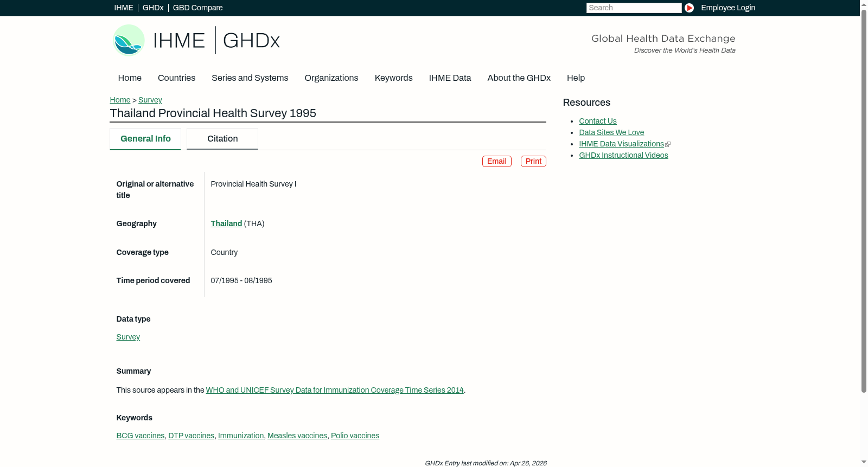
Task: Click the "Provincial Health Survey I" title text
Action: 253,184
